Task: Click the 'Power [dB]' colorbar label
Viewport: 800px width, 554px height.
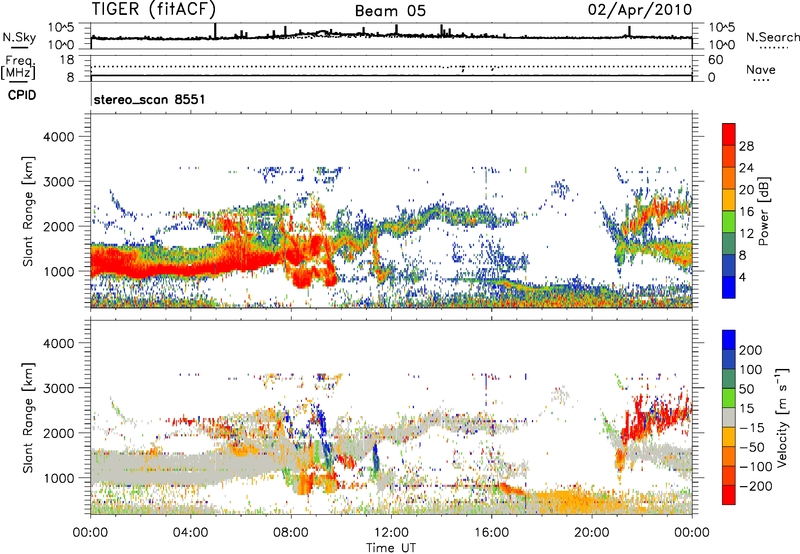Action: click(x=763, y=211)
